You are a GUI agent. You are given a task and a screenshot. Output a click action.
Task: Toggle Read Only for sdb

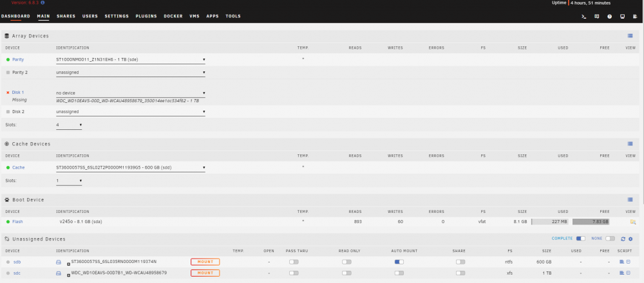click(346, 262)
